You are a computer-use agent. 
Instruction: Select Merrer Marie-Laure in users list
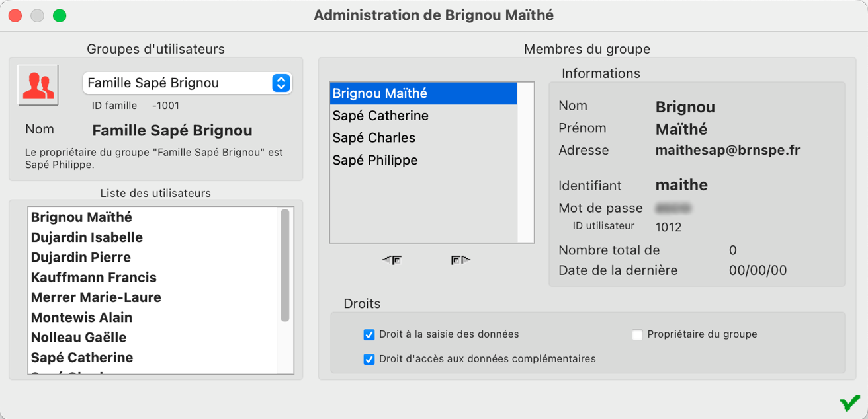point(153,297)
